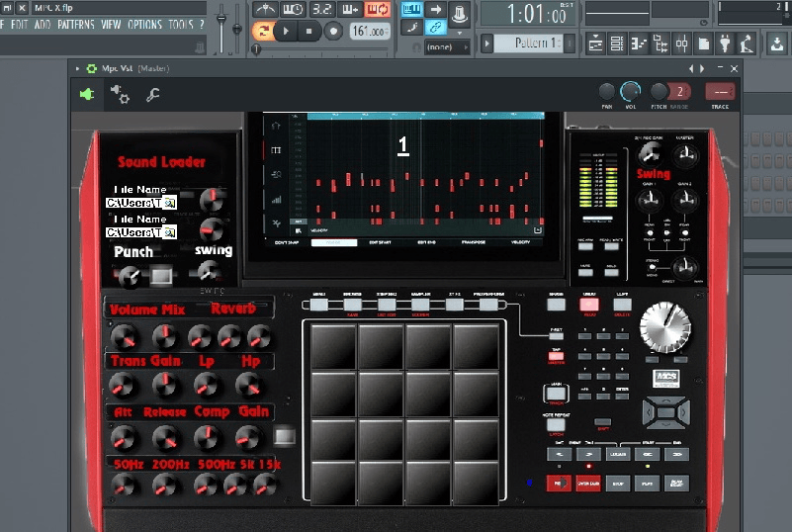Open the TRACK selector in plugin wrapper

pos(720,92)
